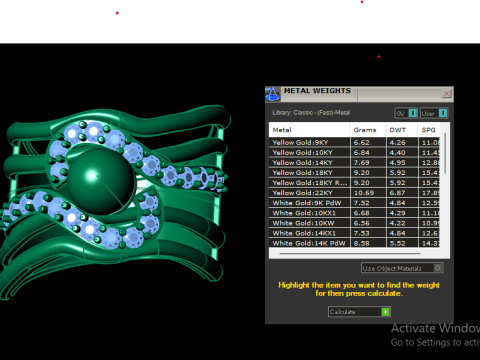This screenshot has height=360, width=480.
Task: Toggle the User library switch
Action: click(x=434, y=113)
